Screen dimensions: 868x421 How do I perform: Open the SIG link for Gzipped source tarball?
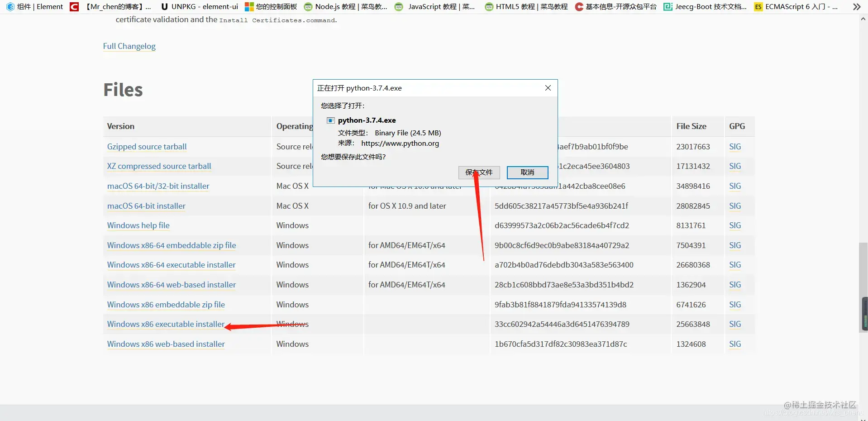point(735,147)
